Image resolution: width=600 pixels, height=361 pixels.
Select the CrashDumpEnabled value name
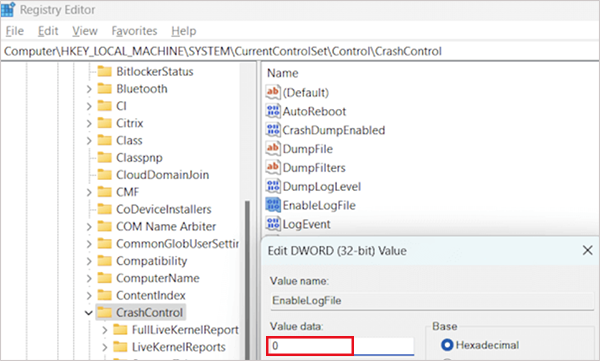[x=334, y=130]
